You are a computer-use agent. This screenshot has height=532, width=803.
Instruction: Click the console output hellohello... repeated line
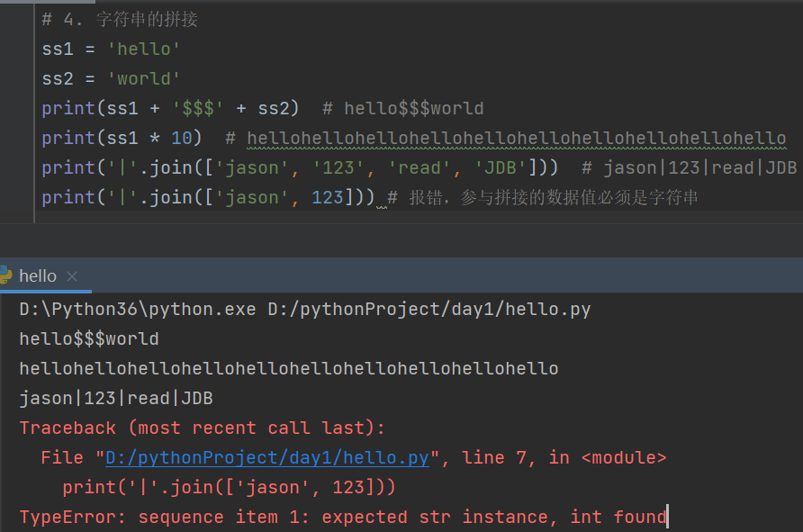[x=289, y=369]
